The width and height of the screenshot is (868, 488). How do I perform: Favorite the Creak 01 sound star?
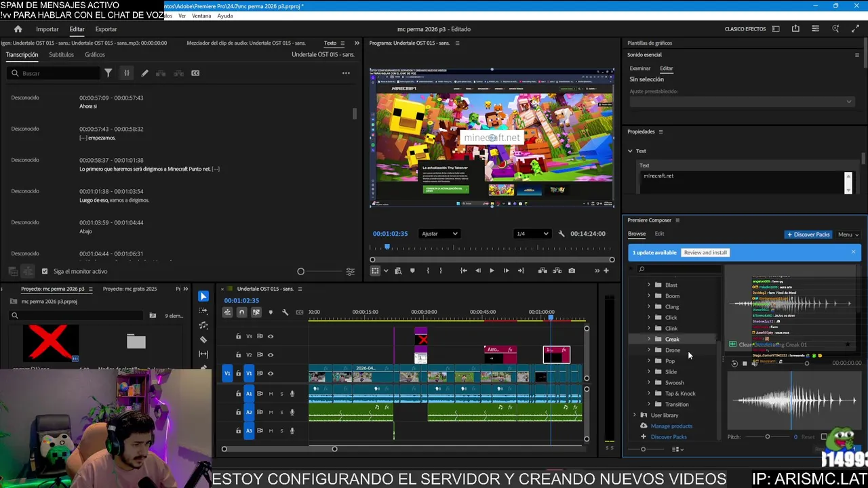pyautogui.click(x=848, y=344)
